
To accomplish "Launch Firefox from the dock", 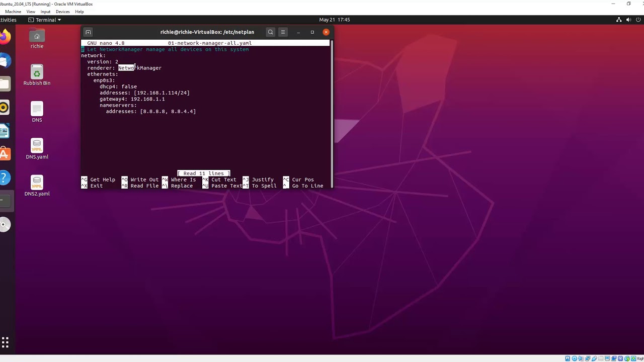I will (4, 36).
